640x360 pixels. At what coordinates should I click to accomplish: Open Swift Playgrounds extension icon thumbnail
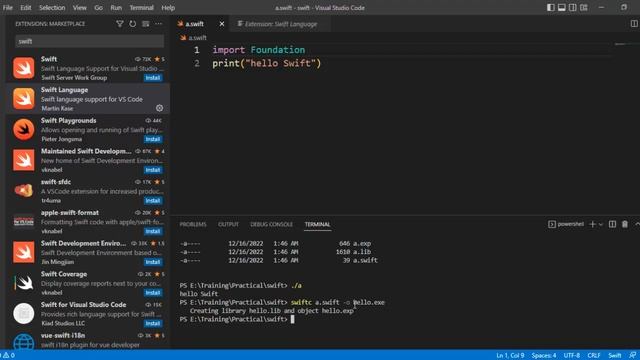(x=24, y=129)
